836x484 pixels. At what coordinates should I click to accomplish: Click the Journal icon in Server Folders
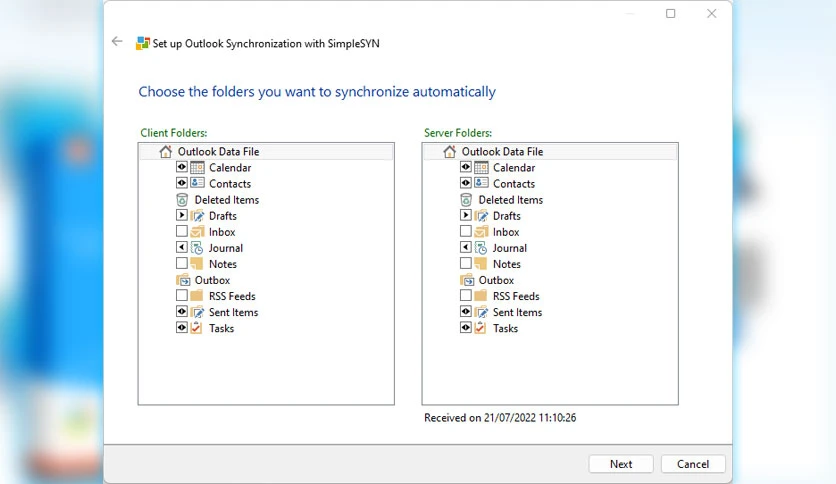(481, 248)
